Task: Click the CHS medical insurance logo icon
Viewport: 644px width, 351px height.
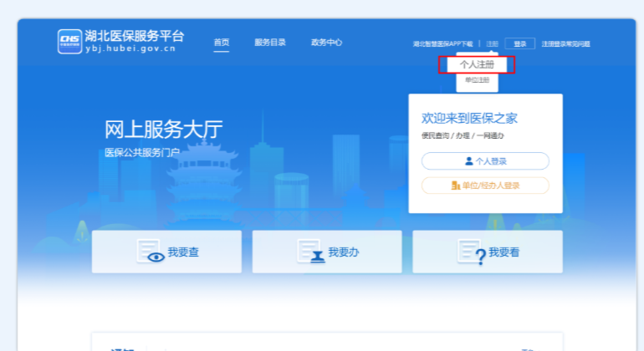Action: (69, 42)
